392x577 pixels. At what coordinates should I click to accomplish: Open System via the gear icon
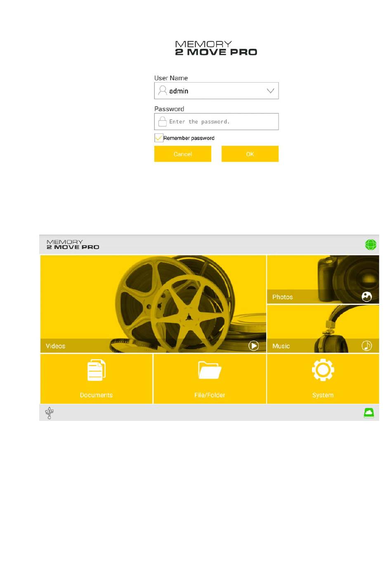click(x=323, y=370)
